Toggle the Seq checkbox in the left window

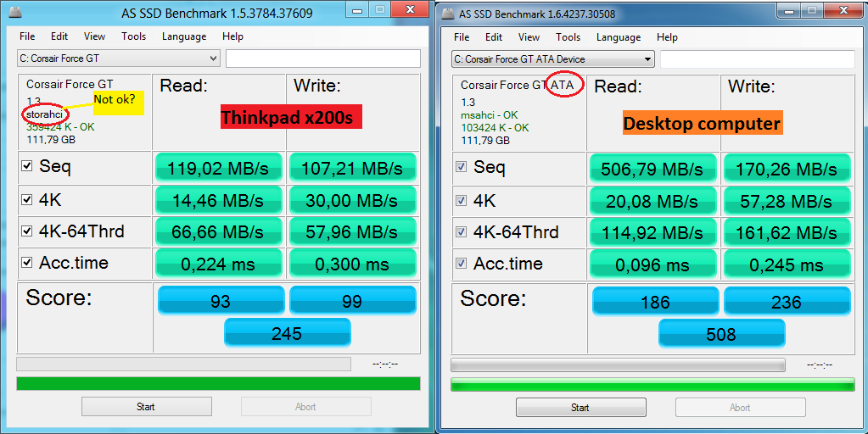26,165
